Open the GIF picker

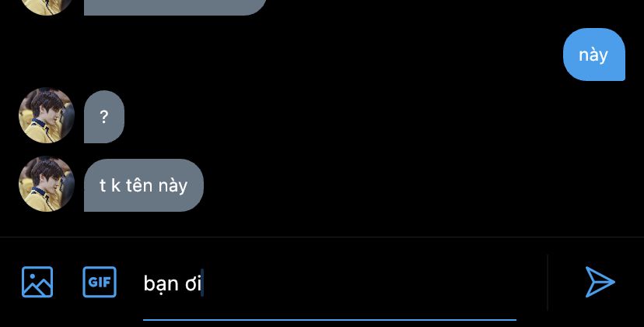tap(100, 282)
